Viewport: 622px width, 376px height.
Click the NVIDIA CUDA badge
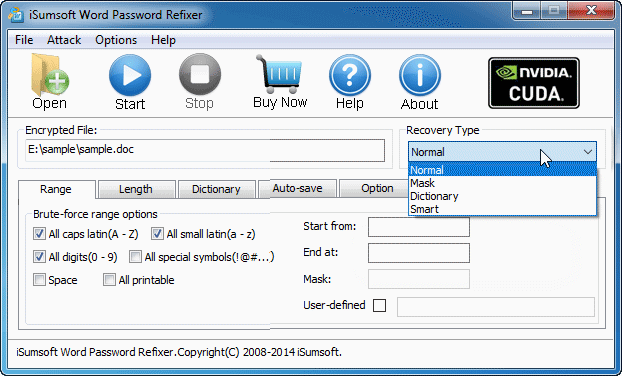click(534, 83)
